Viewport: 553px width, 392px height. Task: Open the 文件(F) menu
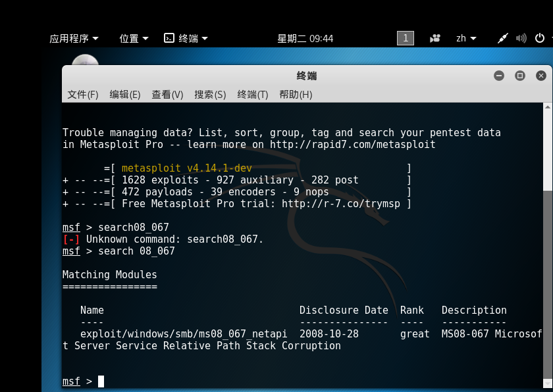point(83,95)
